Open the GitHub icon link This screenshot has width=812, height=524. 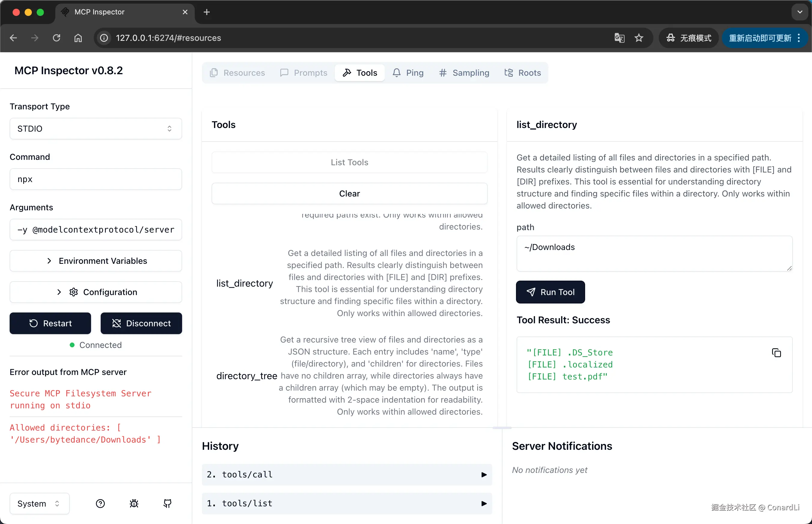[x=167, y=503]
